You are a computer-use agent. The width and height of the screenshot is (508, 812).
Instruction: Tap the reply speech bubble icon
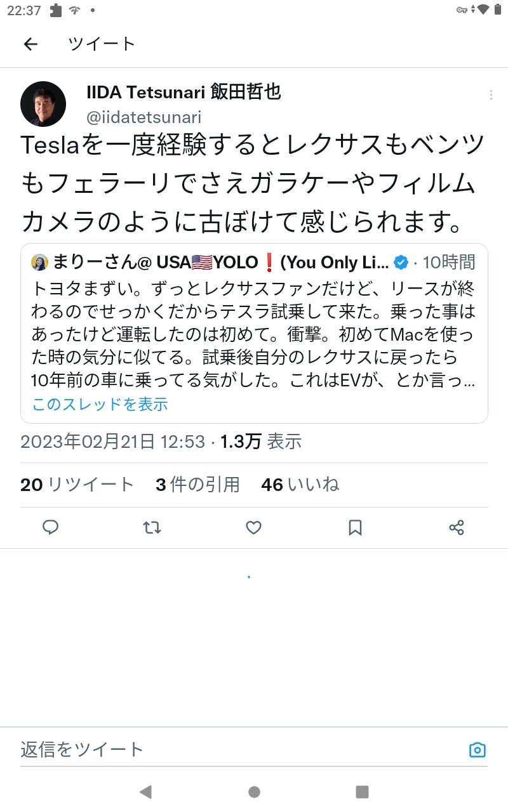[51, 527]
